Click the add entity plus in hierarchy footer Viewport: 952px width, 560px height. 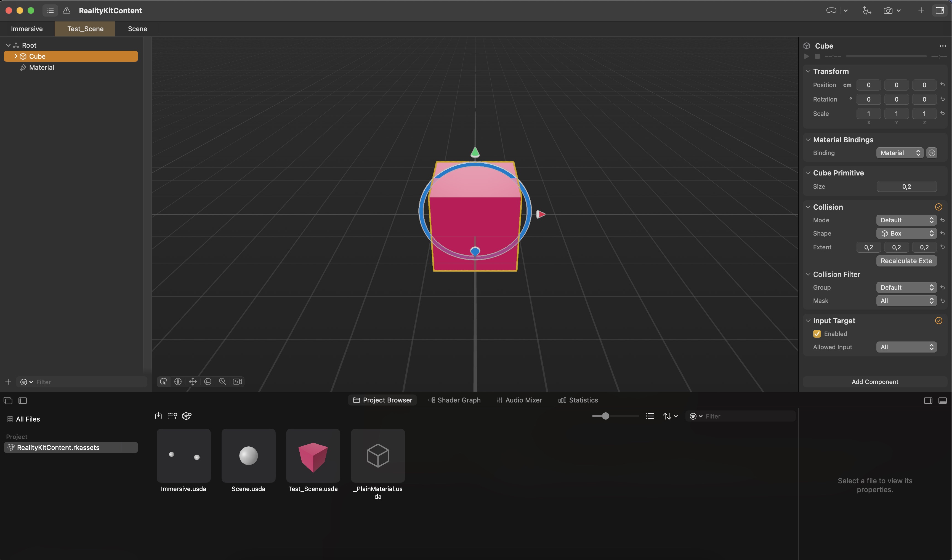(x=8, y=382)
